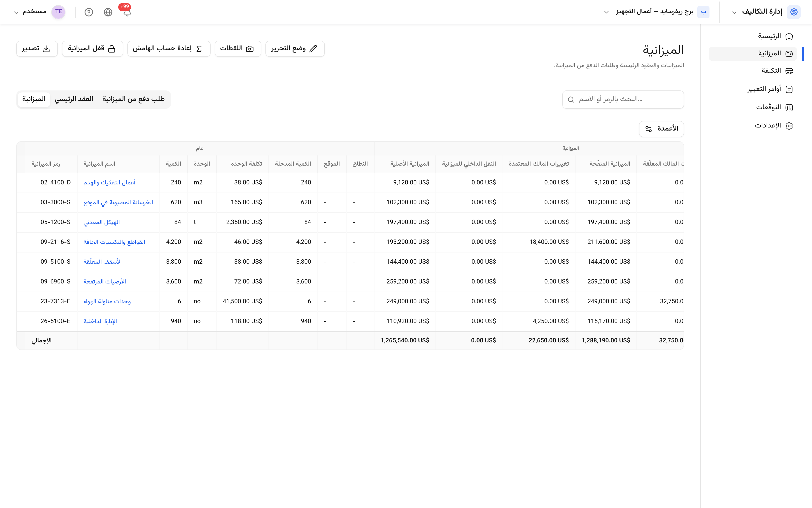Click إعادة حساب الهامش button
Viewport: 812px width, 508px height.
[168, 49]
